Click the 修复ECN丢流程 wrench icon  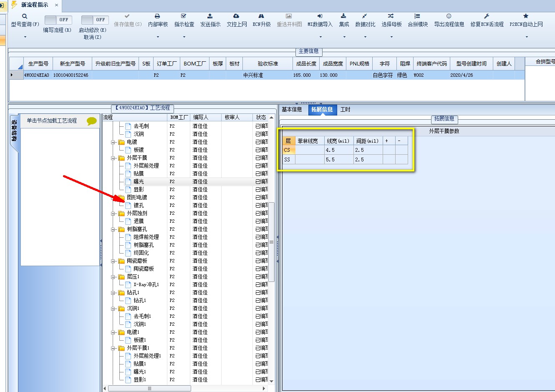point(487,16)
